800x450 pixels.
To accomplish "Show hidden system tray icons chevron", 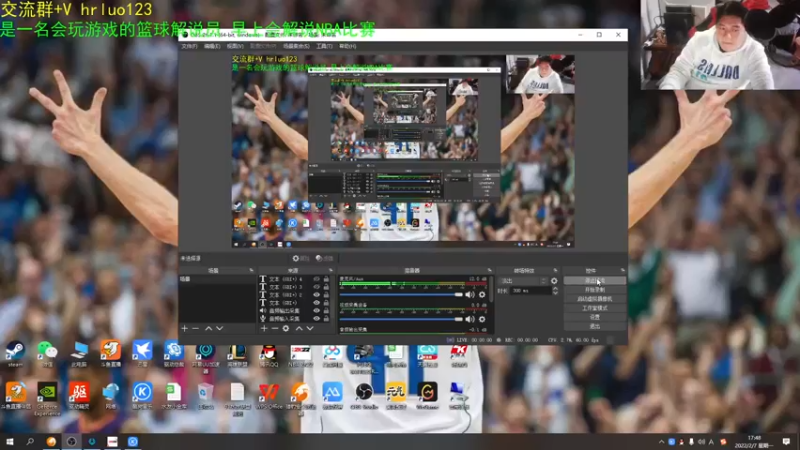I will point(661,442).
